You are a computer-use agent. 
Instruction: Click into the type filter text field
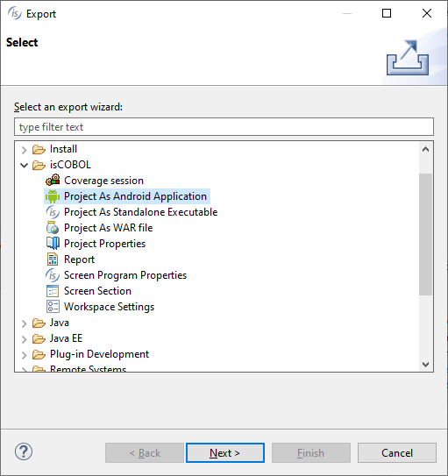click(x=224, y=127)
